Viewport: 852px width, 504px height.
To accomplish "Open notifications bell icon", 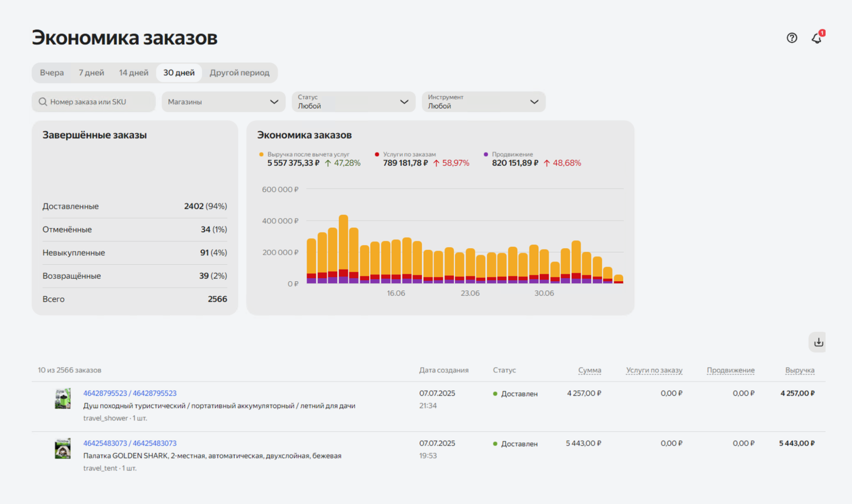I will point(817,38).
